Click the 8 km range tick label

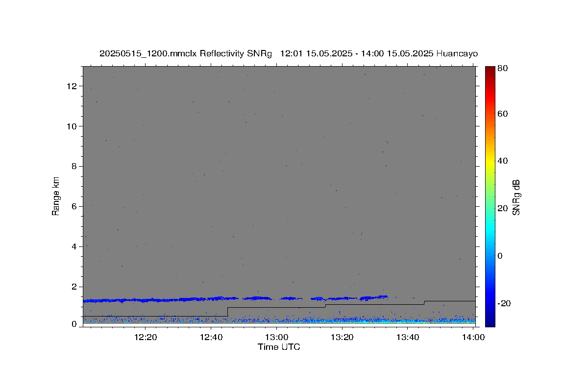tap(75, 167)
